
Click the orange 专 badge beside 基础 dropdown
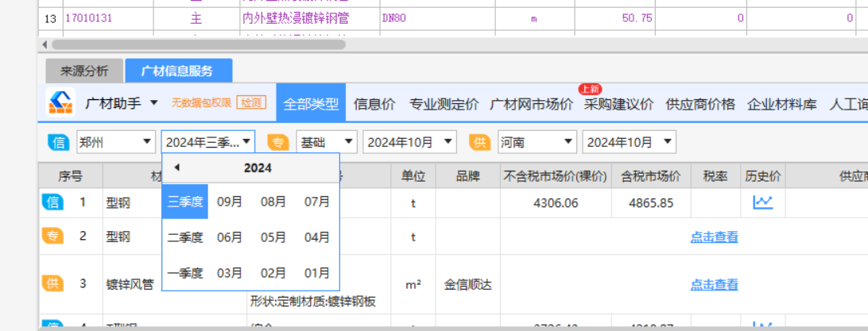(278, 143)
